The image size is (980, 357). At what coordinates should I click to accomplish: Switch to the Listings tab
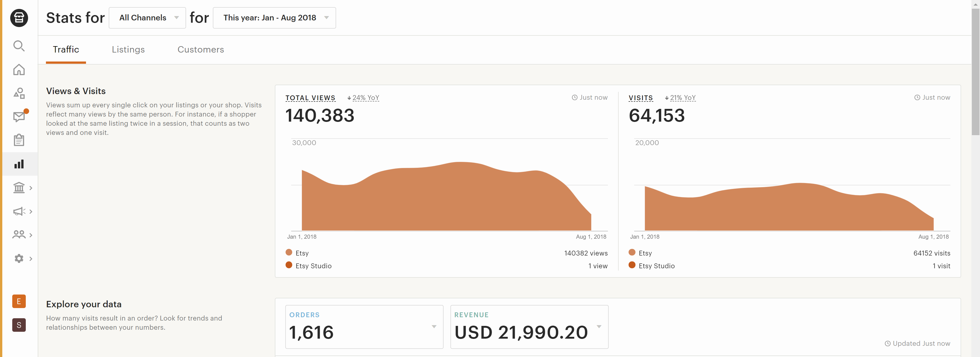pyautogui.click(x=128, y=49)
